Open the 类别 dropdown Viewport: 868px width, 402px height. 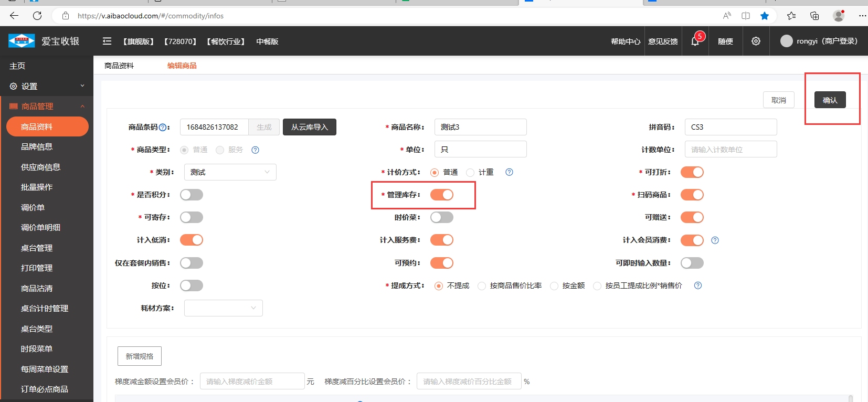pyautogui.click(x=230, y=172)
